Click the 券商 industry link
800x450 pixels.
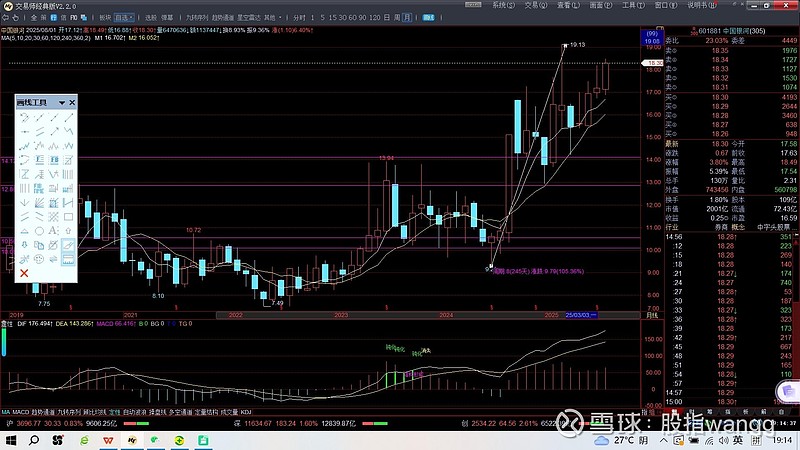(x=720, y=228)
